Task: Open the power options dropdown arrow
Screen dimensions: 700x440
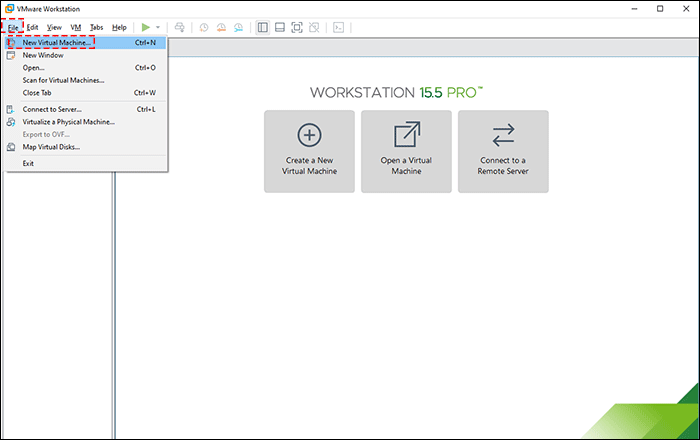Action: [x=158, y=28]
